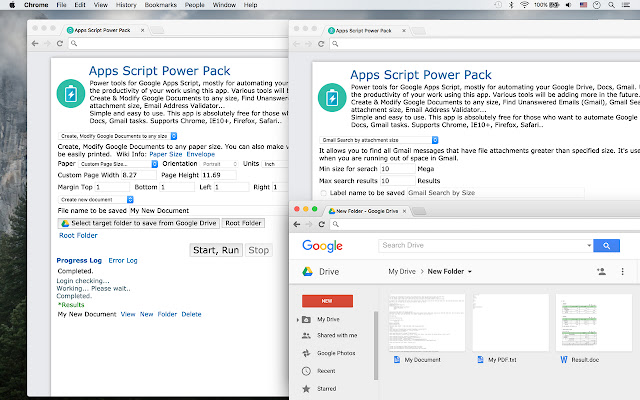Image resolution: width=640 pixels, height=400 pixels.
Task: Open the Window menu
Action: tap(224, 5)
